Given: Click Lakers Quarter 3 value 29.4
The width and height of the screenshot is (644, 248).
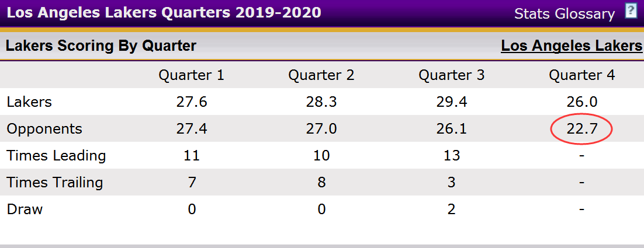Looking at the screenshot, I should click(451, 102).
